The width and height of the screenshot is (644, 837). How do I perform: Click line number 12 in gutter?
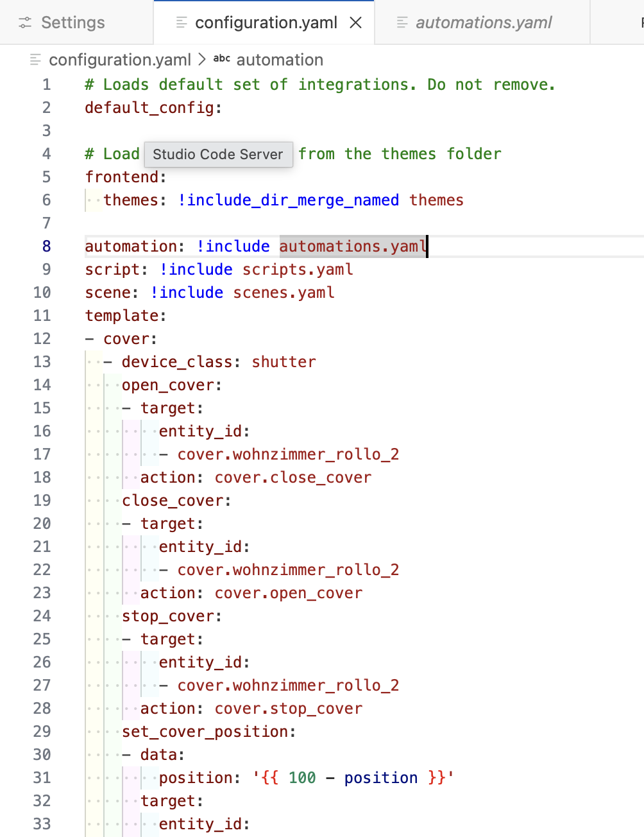pos(42,339)
